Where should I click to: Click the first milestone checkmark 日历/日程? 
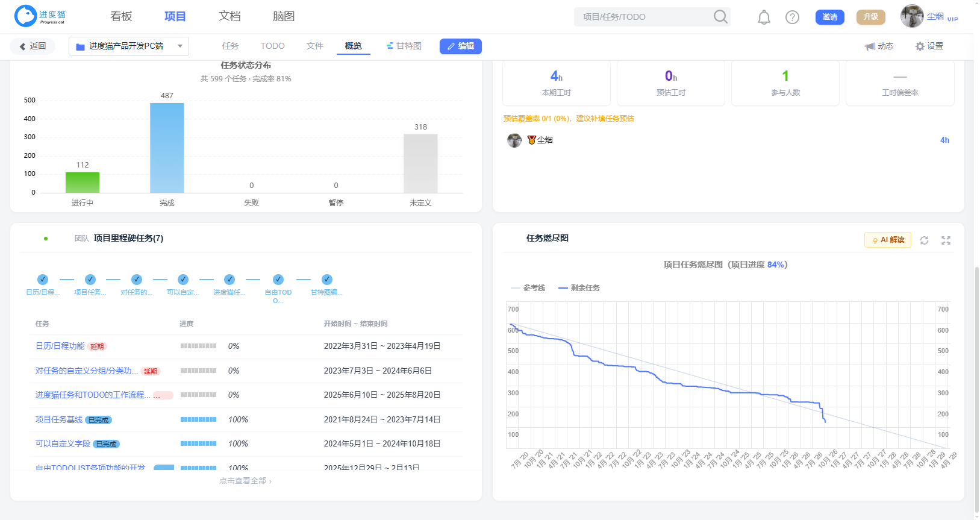(x=42, y=280)
